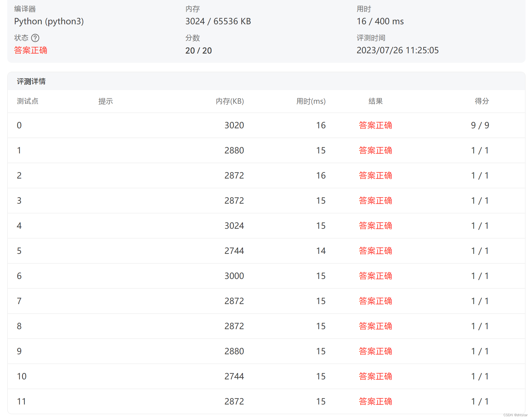The image size is (532, 419).
Task: Click the status help question mark icon
Action: click(x=35, y=38)
